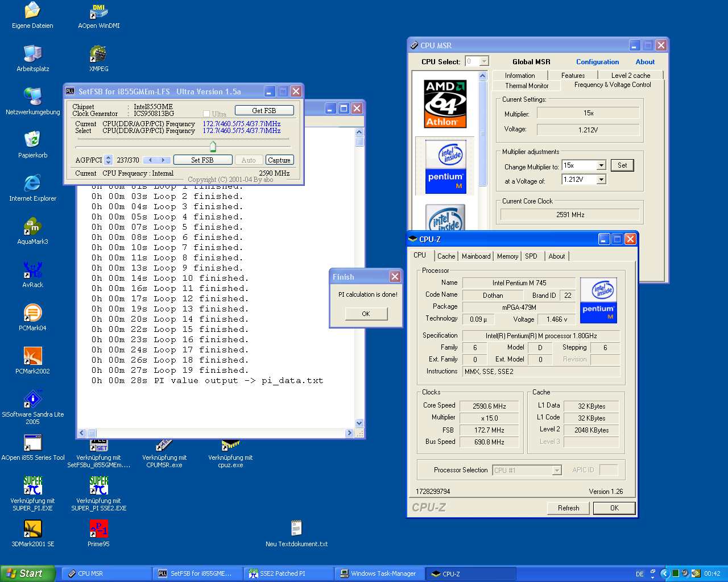Click the Refresh button in CPU-Z
Screen dimensions: 728x582
coord(568,508)
